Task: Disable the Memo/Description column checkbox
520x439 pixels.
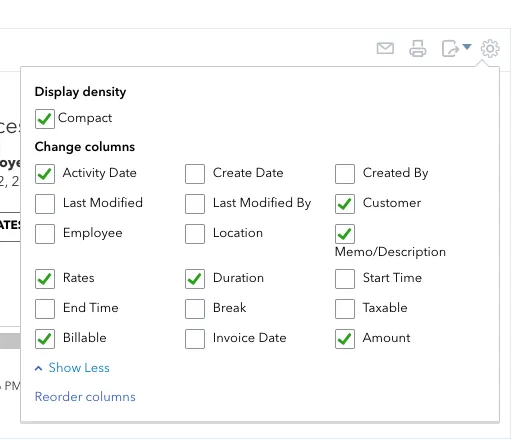Action: point(345,234)
